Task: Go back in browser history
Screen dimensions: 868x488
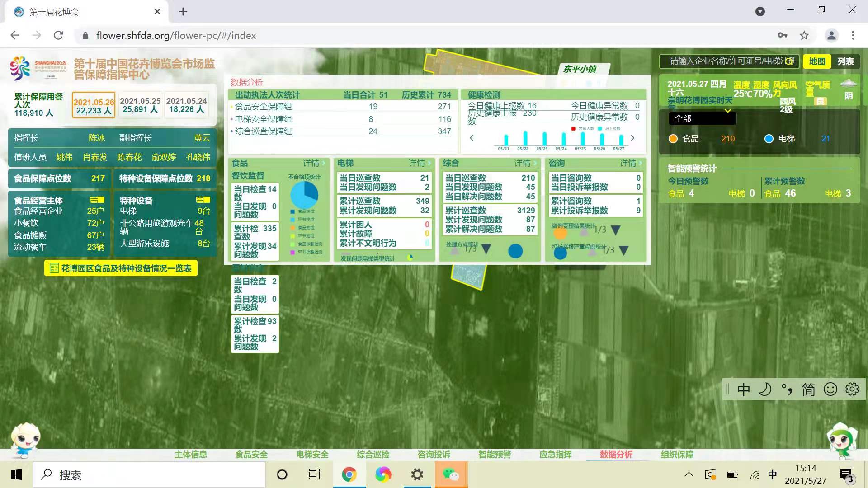Action: pos(15,35)
